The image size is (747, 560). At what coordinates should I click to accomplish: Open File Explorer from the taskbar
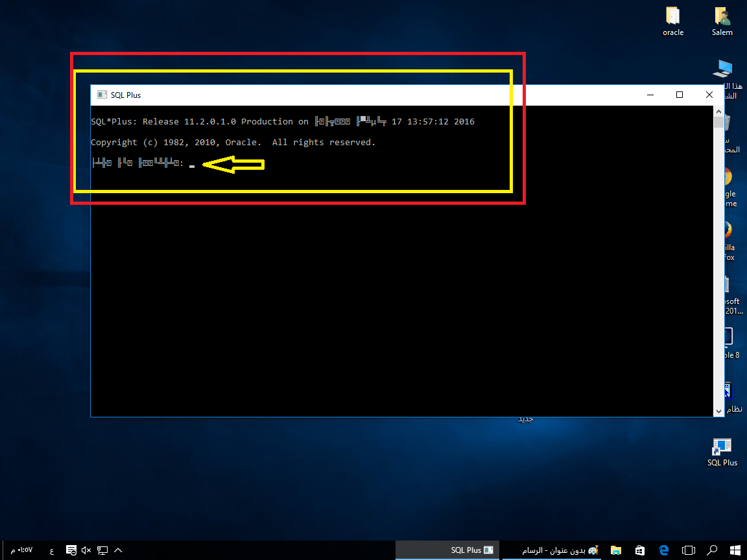point(615,550)
